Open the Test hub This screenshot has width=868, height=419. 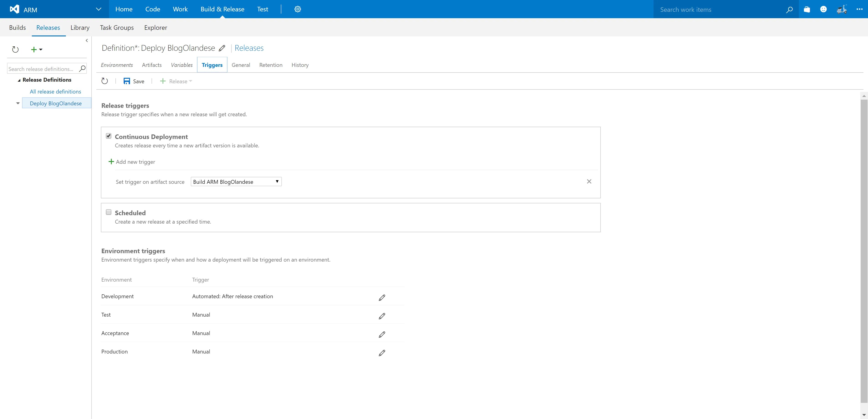pyautogui.click(x=262, y=9)
